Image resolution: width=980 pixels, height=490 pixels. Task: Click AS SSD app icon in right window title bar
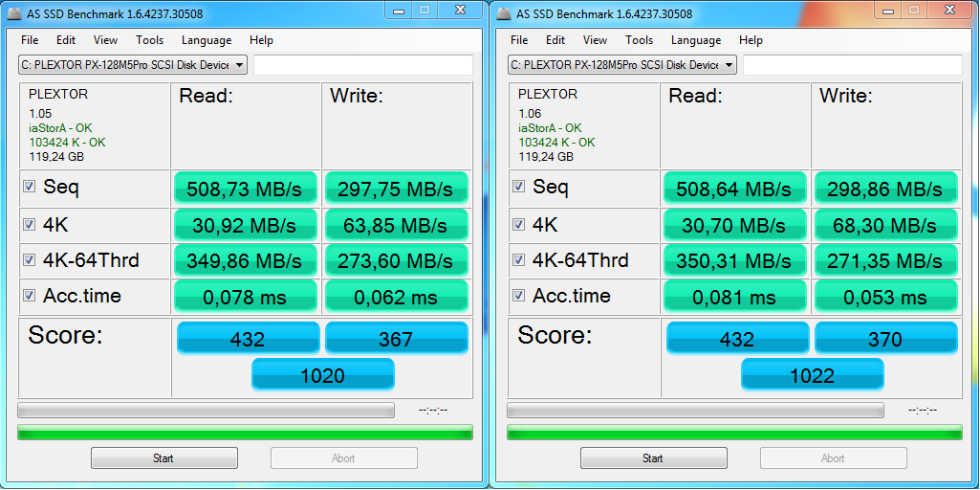(504, 13)
